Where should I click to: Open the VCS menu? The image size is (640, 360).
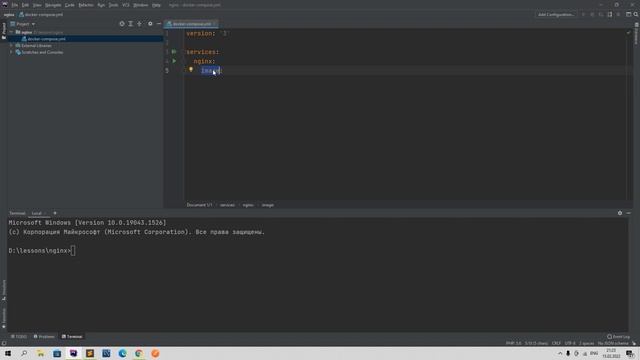126,5
